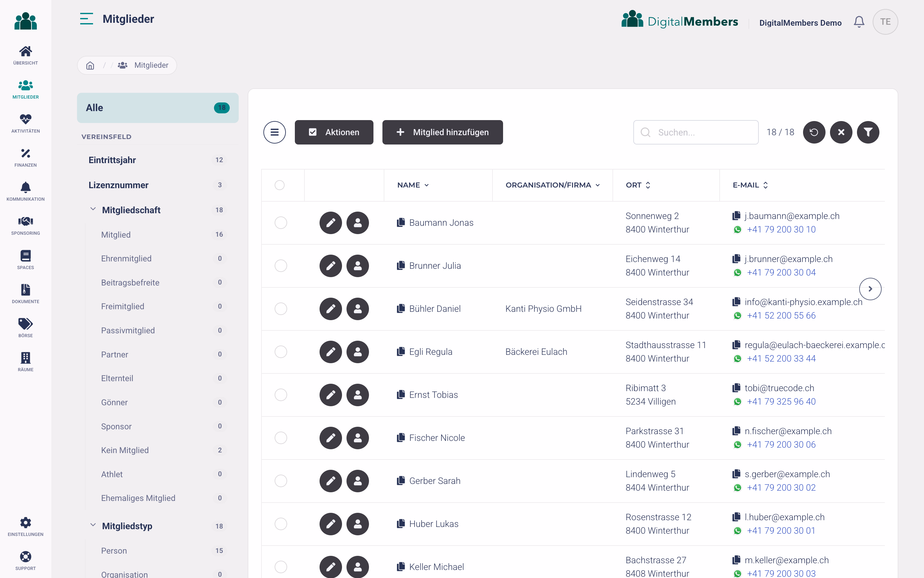Open profile icon for Fischer Nicole
The height and width of the screenshot is (578, 924).
[358, 438]
